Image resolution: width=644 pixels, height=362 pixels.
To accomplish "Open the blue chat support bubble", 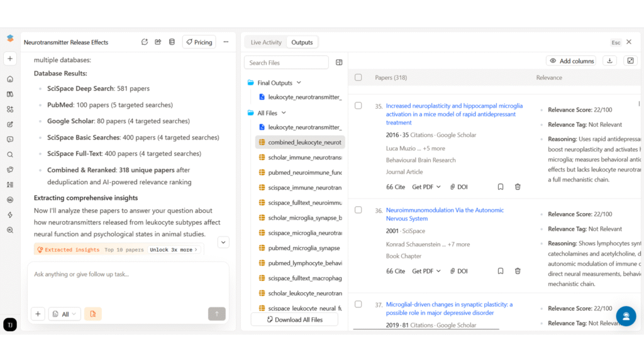I will pos(626,315).
